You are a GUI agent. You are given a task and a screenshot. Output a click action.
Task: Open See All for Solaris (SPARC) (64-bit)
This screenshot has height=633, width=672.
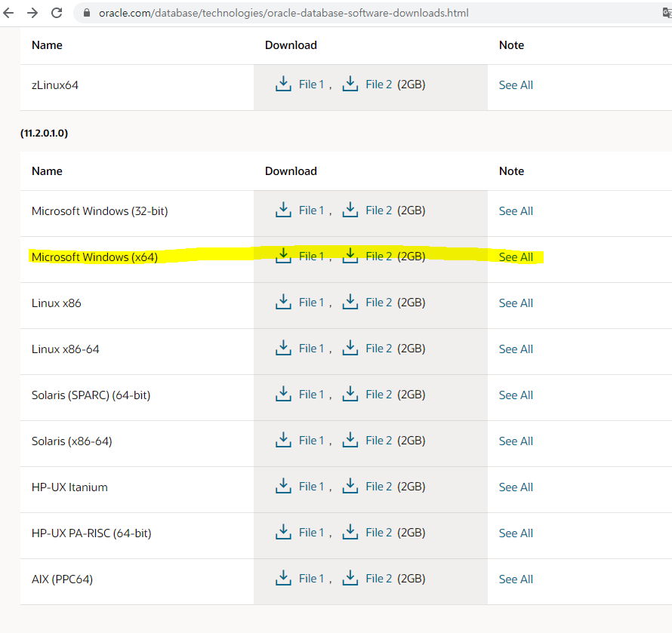tap(516, 395)
